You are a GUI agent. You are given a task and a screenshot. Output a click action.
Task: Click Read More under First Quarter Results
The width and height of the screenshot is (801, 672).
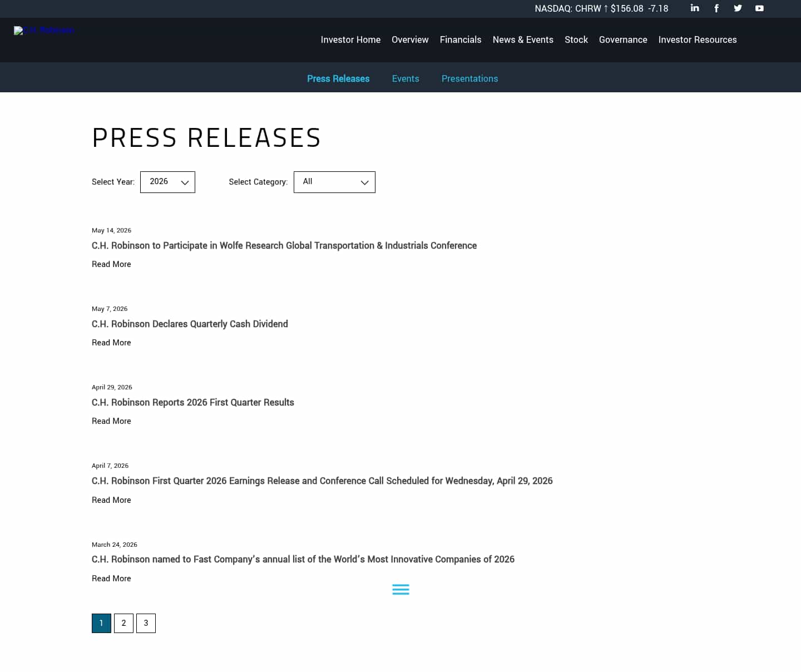pos(111,421)
